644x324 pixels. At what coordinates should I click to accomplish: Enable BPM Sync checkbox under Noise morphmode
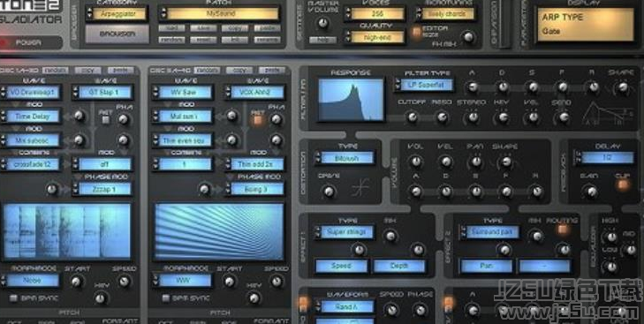[13, 298]
